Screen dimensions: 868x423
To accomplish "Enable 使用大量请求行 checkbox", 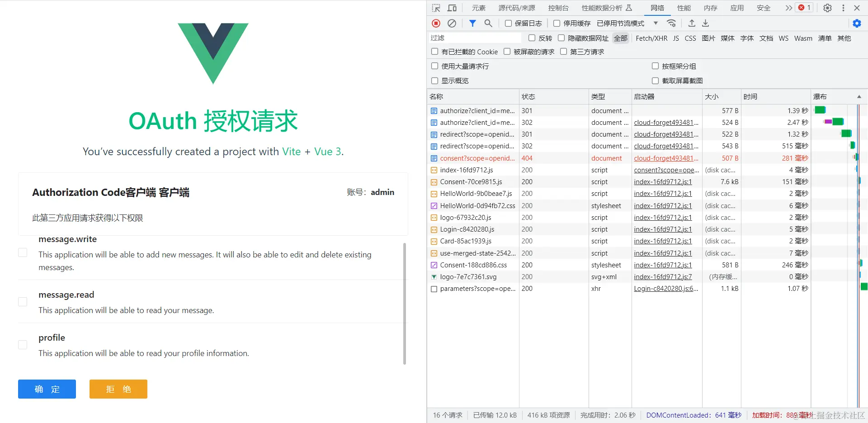I will coord(434,66).
